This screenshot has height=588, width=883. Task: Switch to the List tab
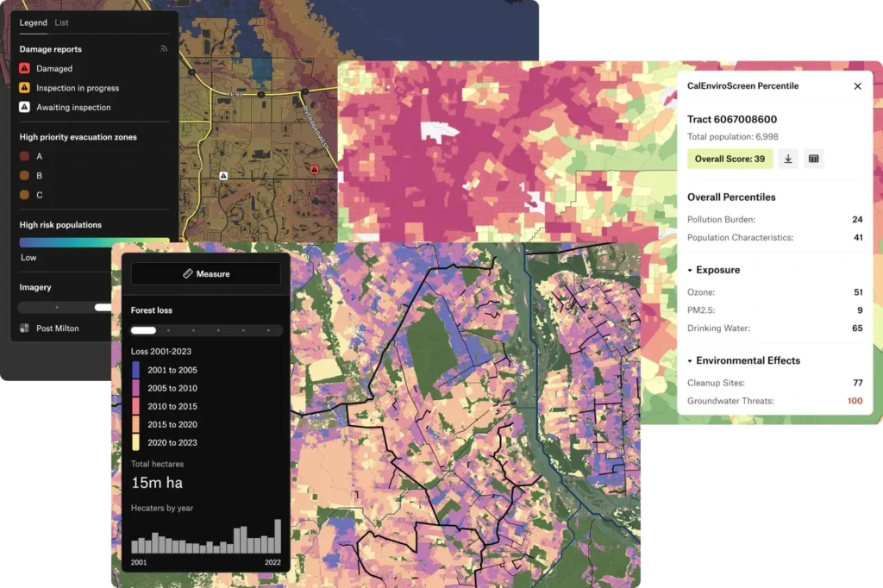(x=61, y=22)
